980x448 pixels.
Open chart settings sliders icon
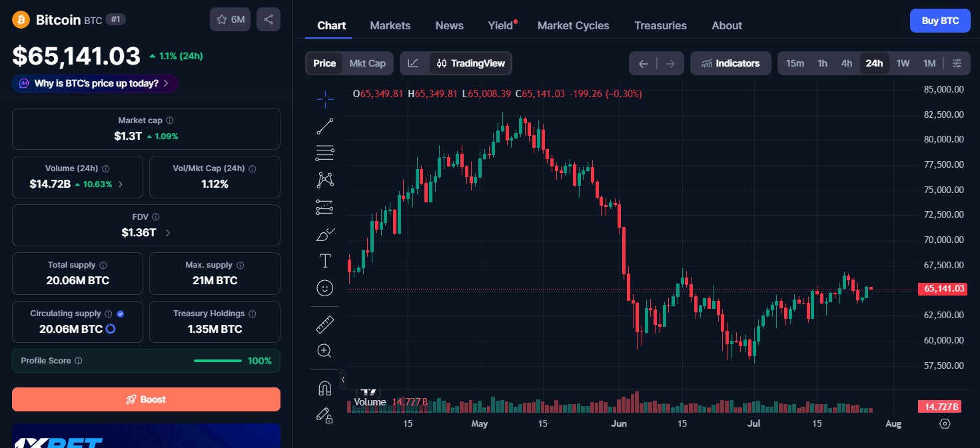(957, 63)
